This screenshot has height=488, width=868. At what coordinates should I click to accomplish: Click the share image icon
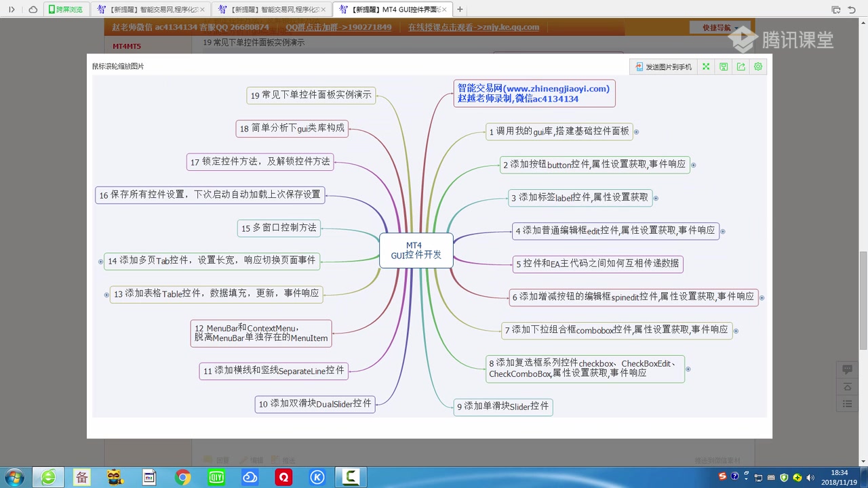pyautogui.click(x=741, y=66)
